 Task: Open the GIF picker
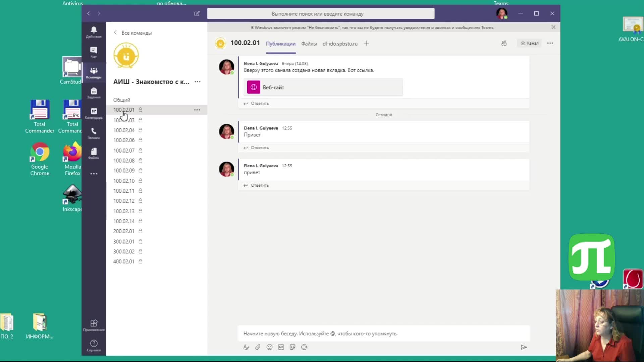[281, 347]
